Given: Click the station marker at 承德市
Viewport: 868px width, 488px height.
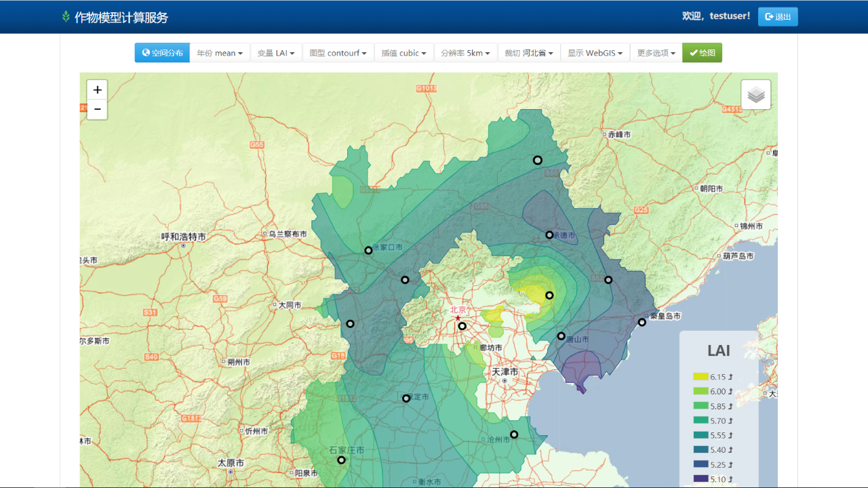Looking at the screenshot, I should point(549,235).
